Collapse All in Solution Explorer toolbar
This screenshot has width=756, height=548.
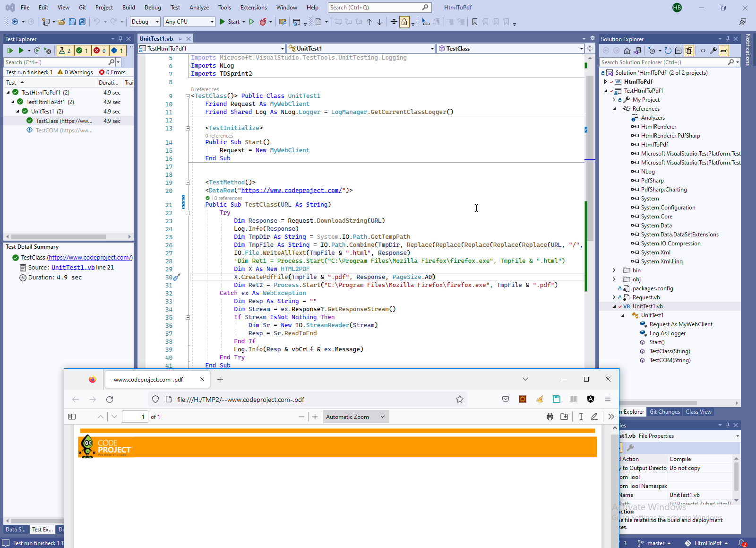pyautogui.click(x=679, y=51)
